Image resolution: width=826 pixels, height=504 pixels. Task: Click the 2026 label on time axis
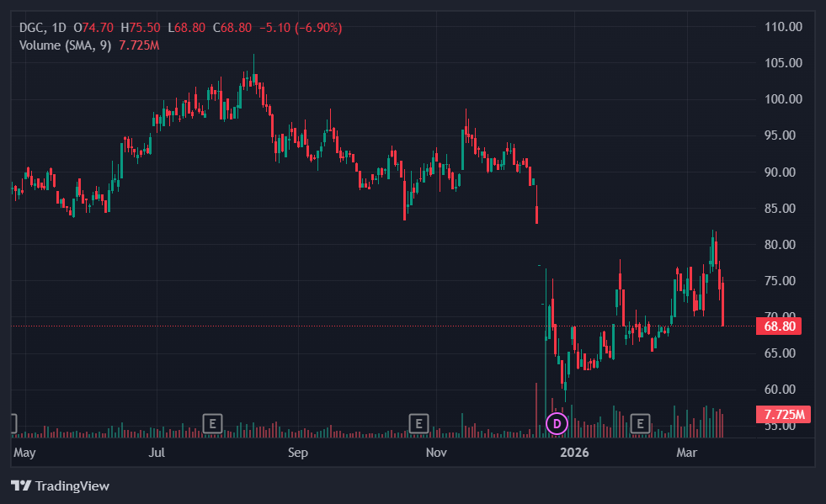pyautogui.click(x=575, y=453)
